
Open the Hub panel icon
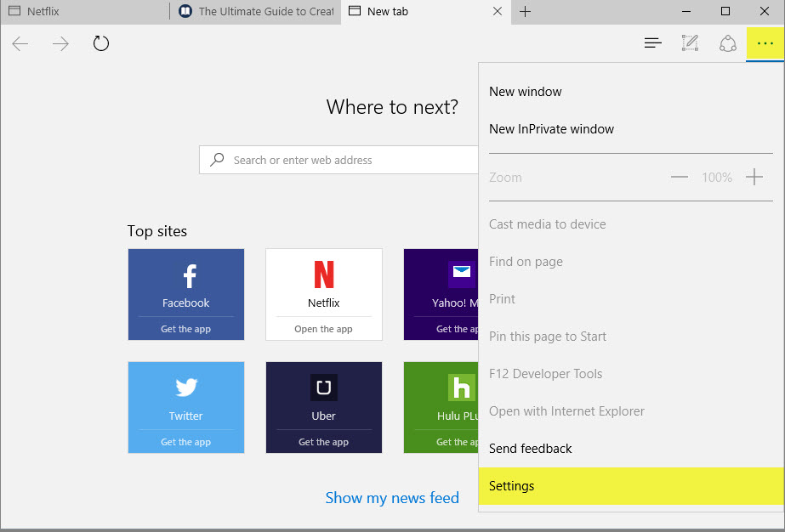coord(653,43)
